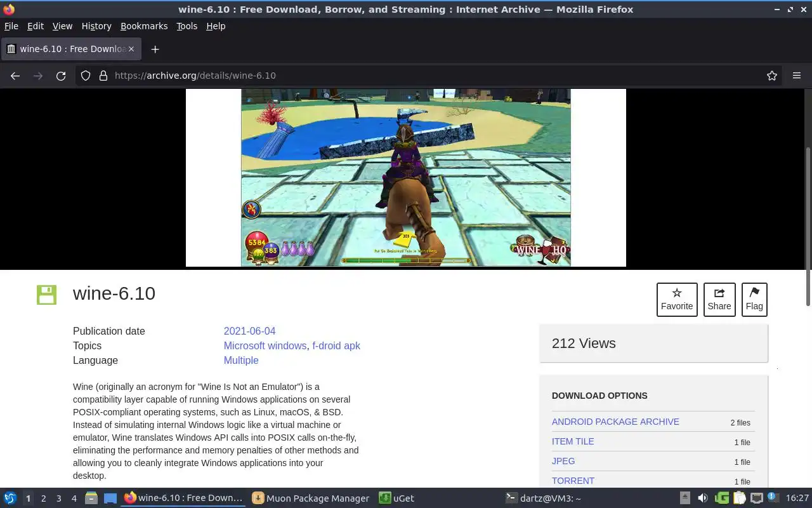Viewport: 812px width, 508px height.
Task: Switch to workspace 3
Action: coord(58,498)
